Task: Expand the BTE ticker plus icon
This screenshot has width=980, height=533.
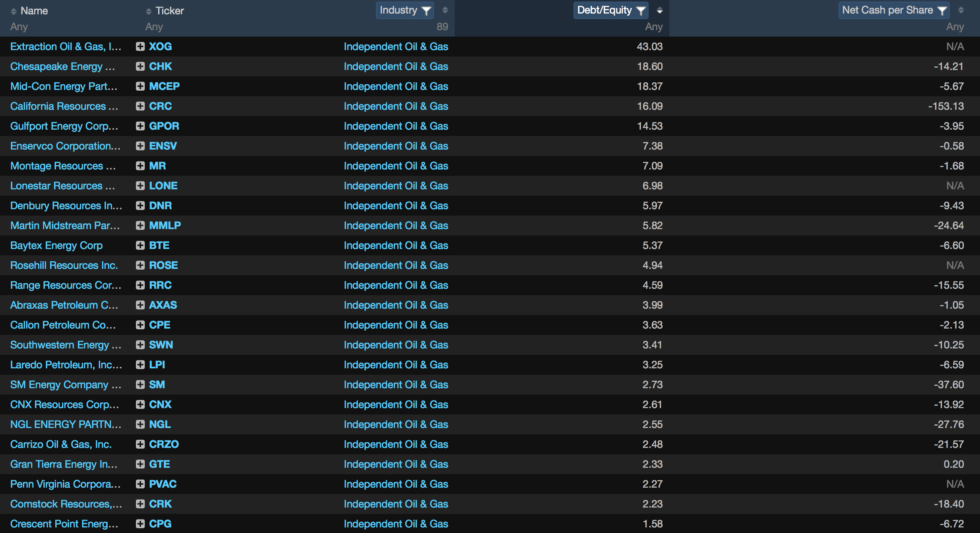Action: 140,245
